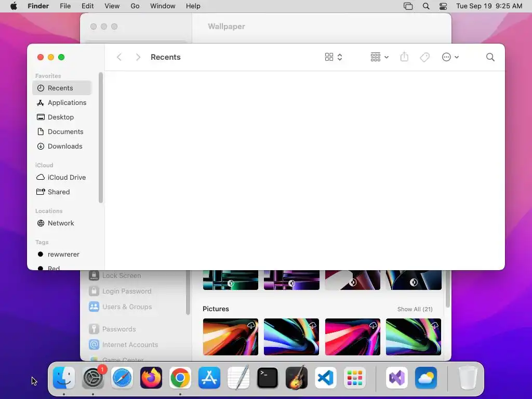The height and width of the screenshot is (399, 532).
Task: Choose the pink-red Pictures wallpaper thumbnail
Action: click(353, 337)
